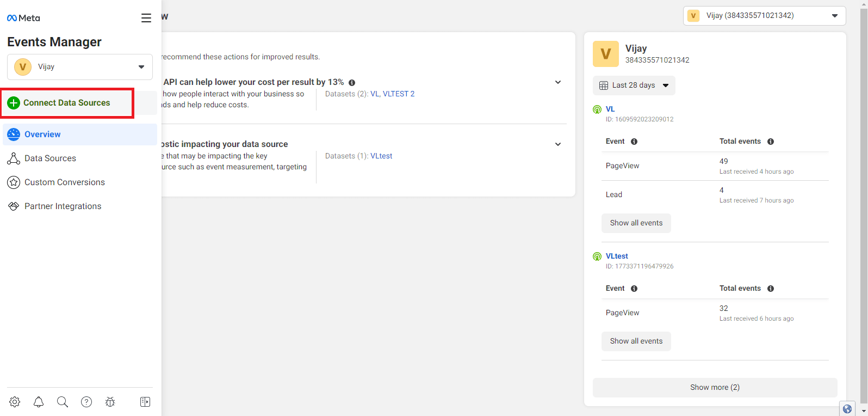Open settings gear in bottom toolbar

point(15,402)
